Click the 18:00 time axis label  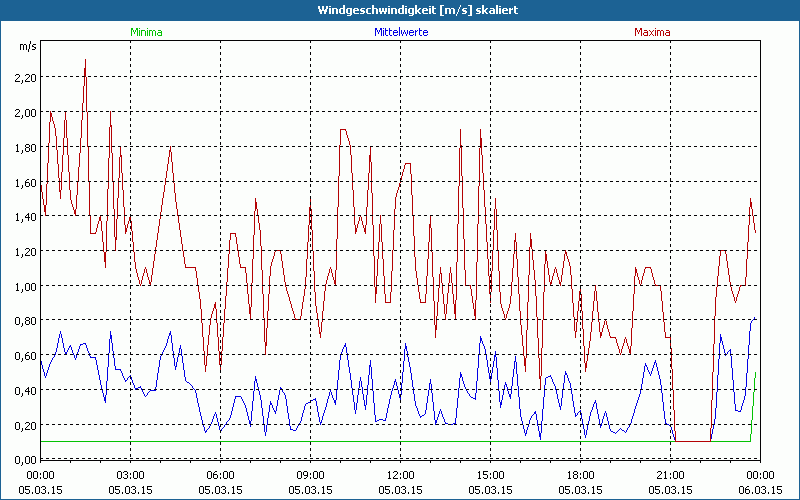point(580,475)
